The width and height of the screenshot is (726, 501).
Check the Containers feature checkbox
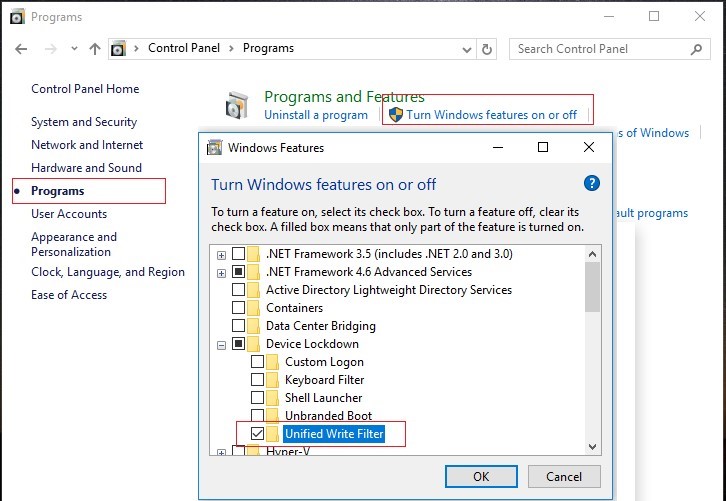pyautogui.click(x=238, y=308)
